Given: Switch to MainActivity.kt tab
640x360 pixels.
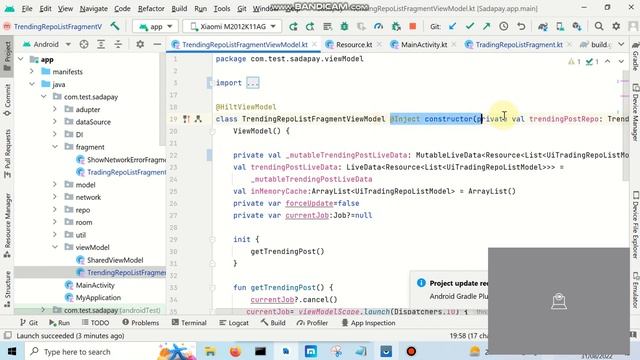Looking at the screenshot, I should point(424,44).
